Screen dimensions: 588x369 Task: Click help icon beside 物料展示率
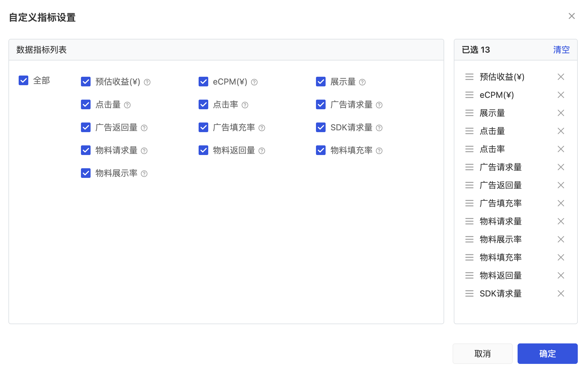point(144,174)
